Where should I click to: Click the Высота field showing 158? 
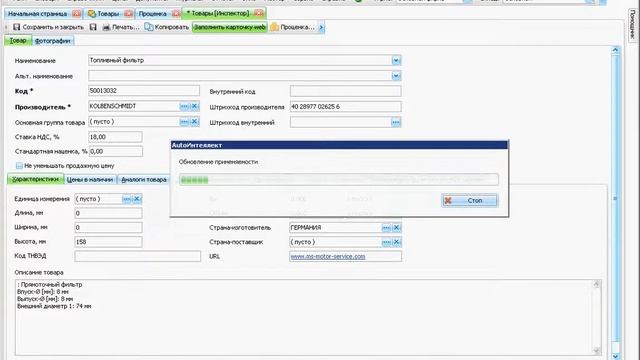coord(108,242)
